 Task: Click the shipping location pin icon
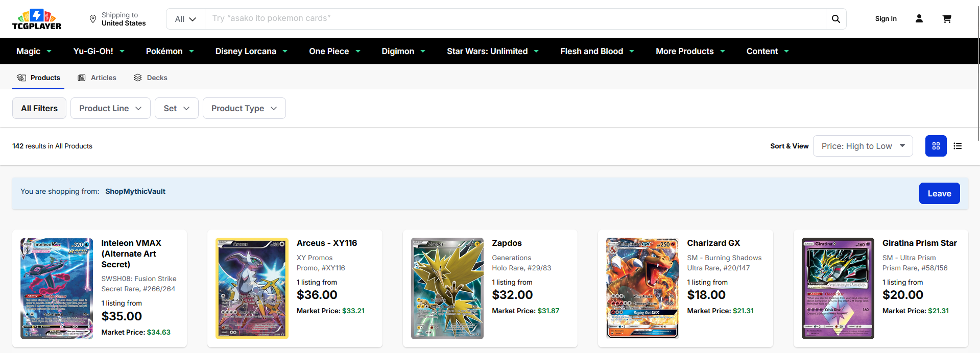93,19
